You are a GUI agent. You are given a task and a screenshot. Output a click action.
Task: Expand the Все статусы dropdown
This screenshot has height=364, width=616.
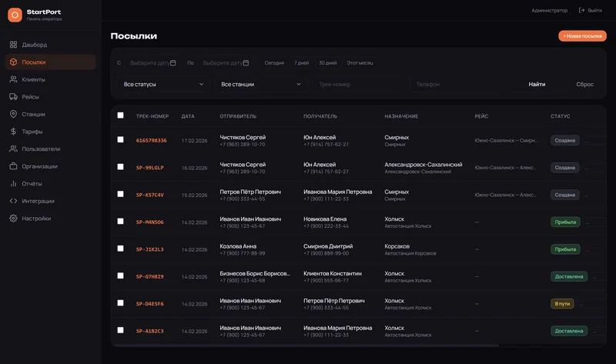163,85
